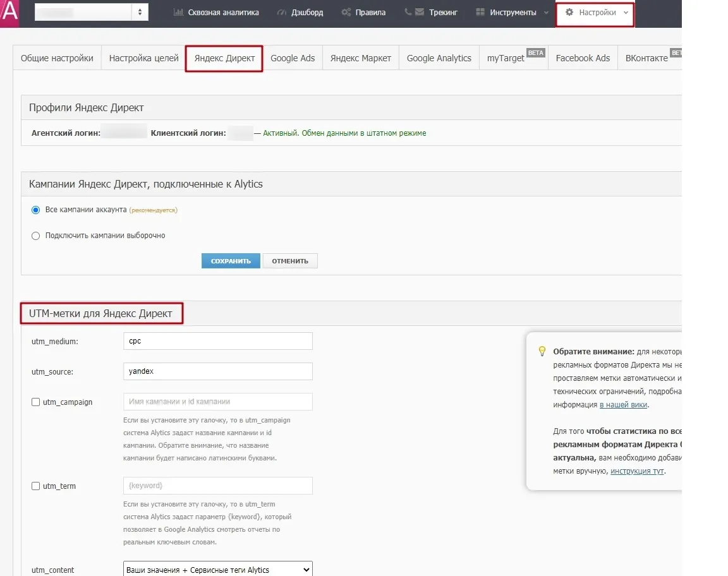Viewport: 728px width, 576px height.
Task: Open the Google Analytics tab
Action: click(x=439, y=58)
